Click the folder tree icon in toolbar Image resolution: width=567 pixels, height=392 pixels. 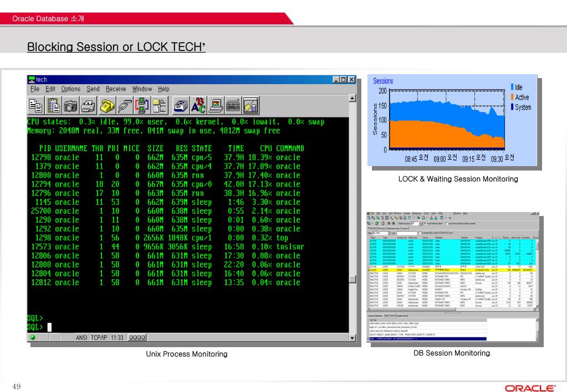click(159, 106)
